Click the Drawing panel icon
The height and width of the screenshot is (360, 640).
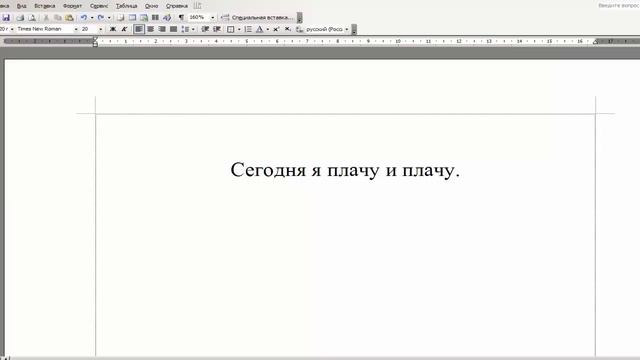167,18
